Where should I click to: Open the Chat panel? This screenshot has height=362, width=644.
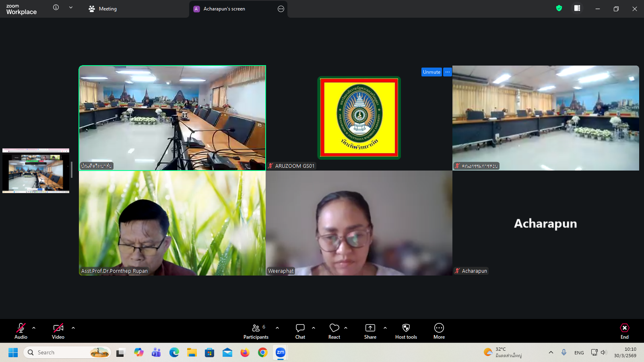tap(300, 331)
